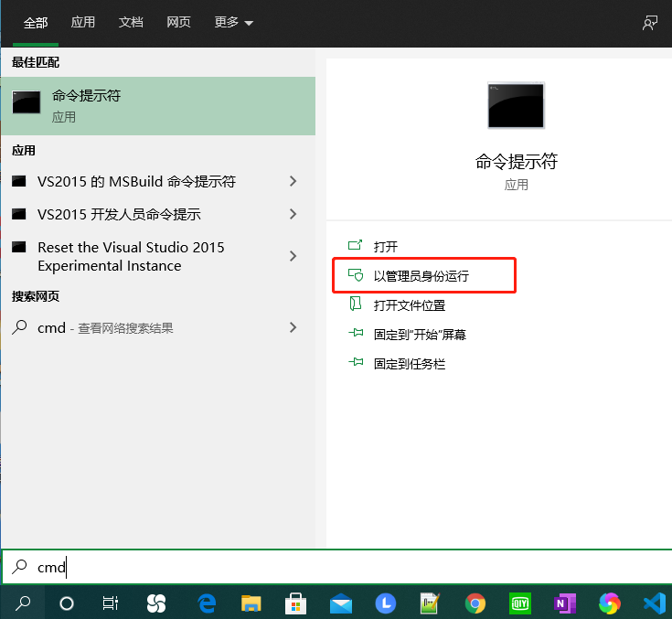Open the Mail app icon
Image resolution: width=672 pixels, height=619 pixels.
point(341,603)
